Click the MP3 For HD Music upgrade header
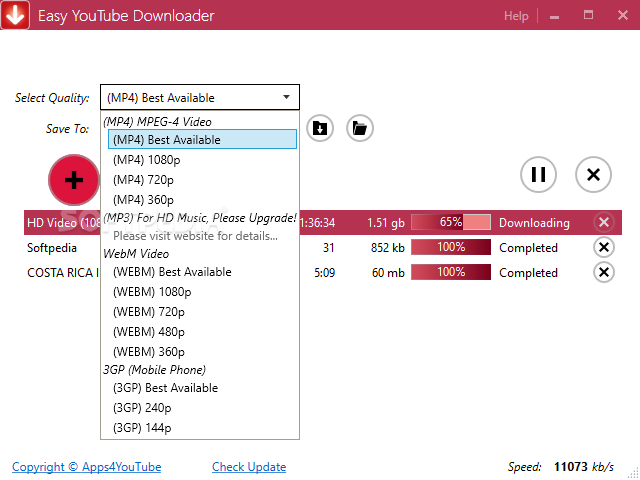 tap(200, 218)
